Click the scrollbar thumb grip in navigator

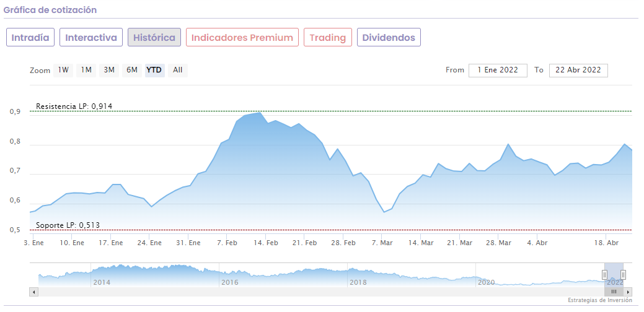click(614, 291)
